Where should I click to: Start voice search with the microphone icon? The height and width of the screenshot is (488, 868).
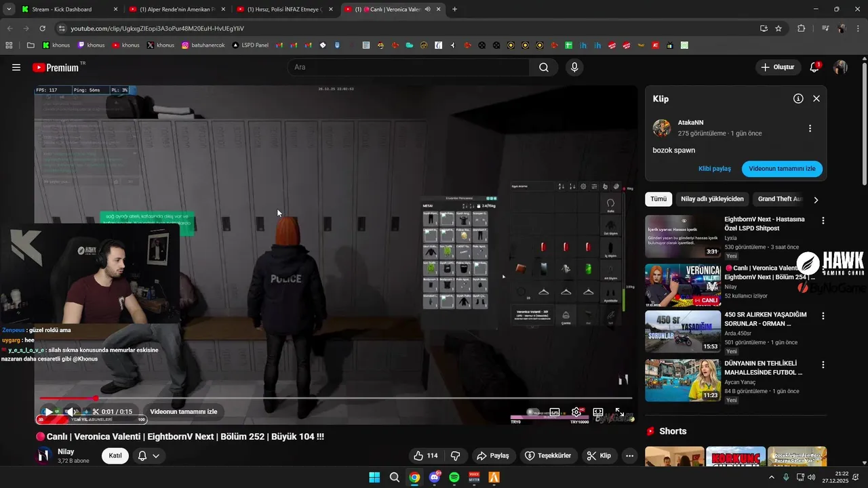574,67
